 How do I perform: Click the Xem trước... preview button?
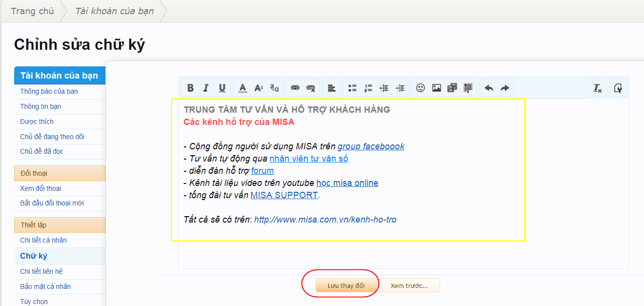(409, 286)
